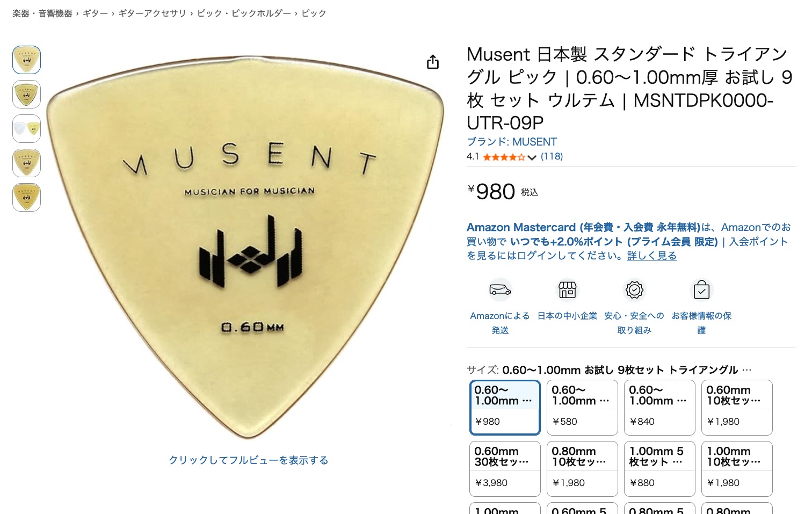Select the fifth thumbnail image
The image size is (812, 514).
pyautogui.click(x=26, y=197)
